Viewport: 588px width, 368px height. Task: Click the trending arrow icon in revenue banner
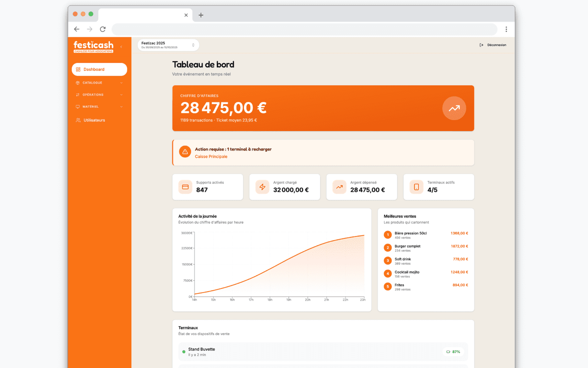point(454,109)
